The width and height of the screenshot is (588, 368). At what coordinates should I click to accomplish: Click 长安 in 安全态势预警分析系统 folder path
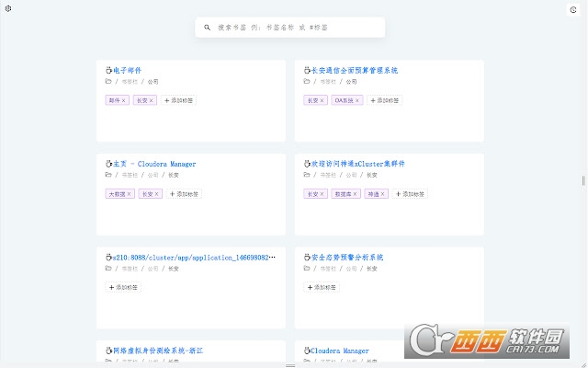click(x=371, y=269)
